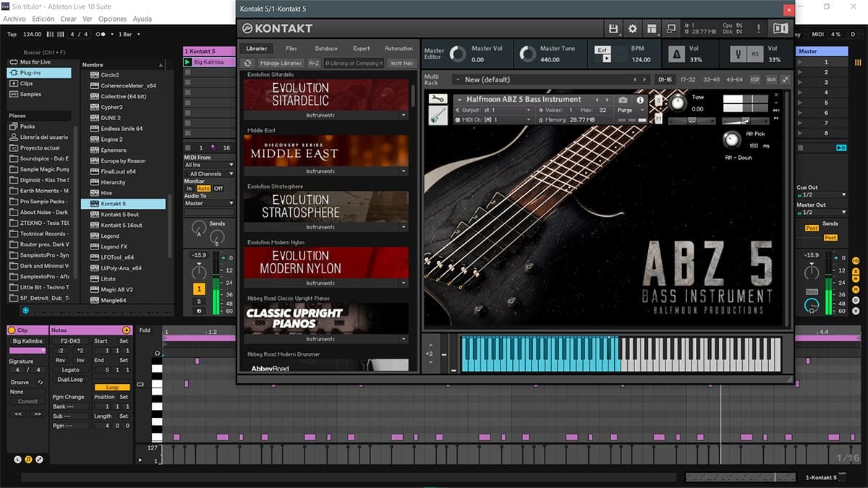The width and height of the screenshot is (868, 488).
Task: Click the Dupl.Loop button
Action: pos(70,379)
